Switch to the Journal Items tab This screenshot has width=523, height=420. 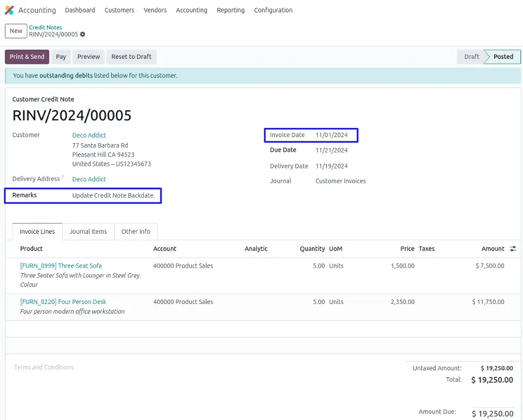(88, 232)
